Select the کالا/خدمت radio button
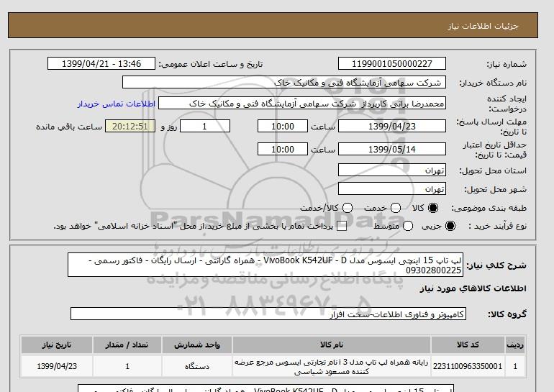Viewport: 554px width, 392px height. click(x=348, y=208)
